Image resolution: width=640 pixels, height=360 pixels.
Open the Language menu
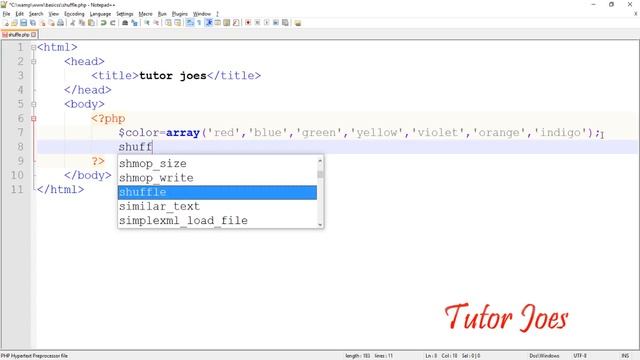(x=100, y=14)
